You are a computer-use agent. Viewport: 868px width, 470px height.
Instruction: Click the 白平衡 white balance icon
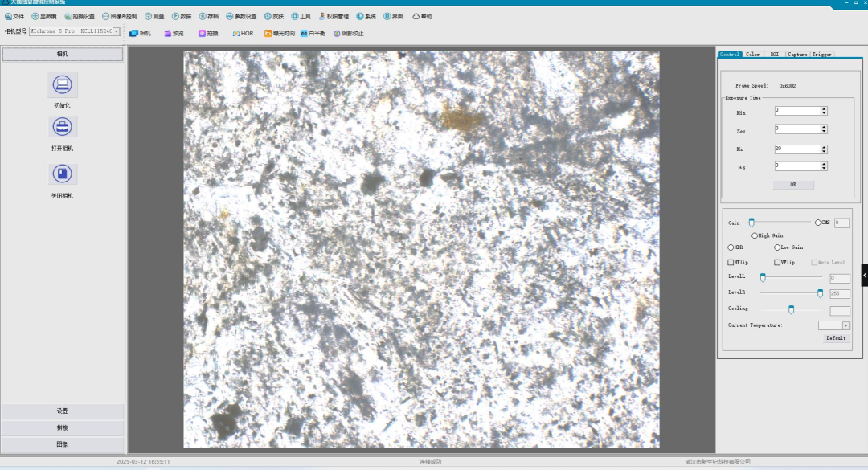304,33
